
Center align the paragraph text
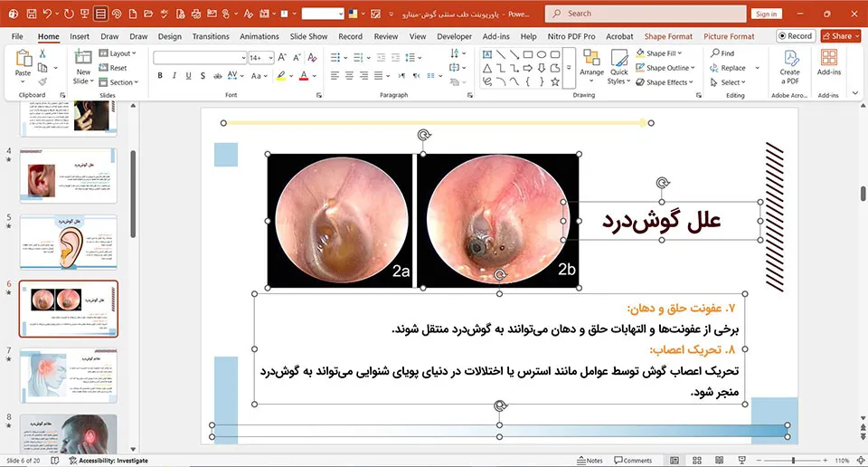[349, 75]
